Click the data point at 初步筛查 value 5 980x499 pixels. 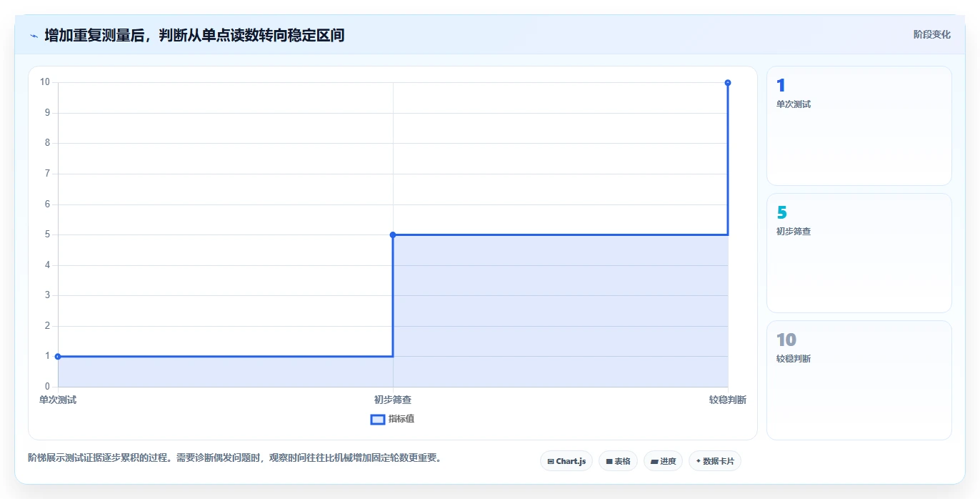click(393, 234)
